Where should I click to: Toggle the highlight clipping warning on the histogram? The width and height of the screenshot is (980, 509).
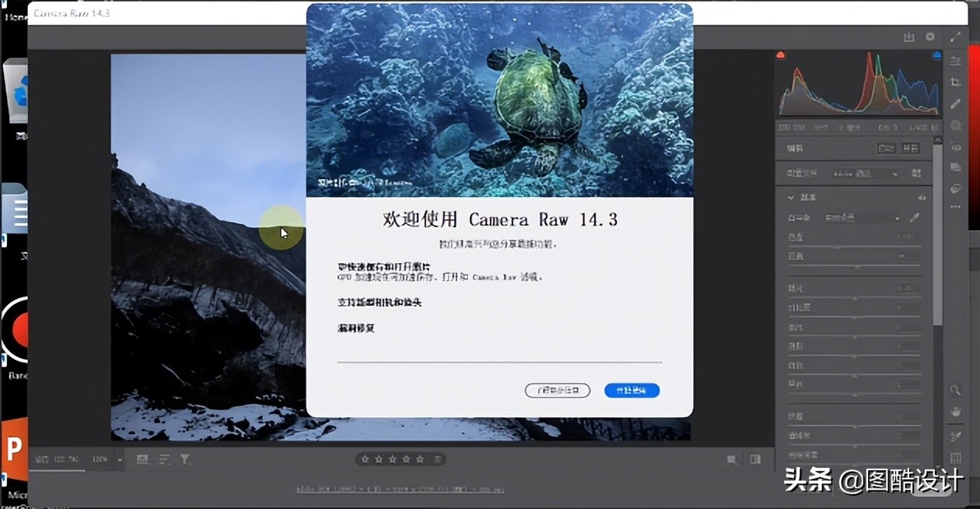coord(936,54)
